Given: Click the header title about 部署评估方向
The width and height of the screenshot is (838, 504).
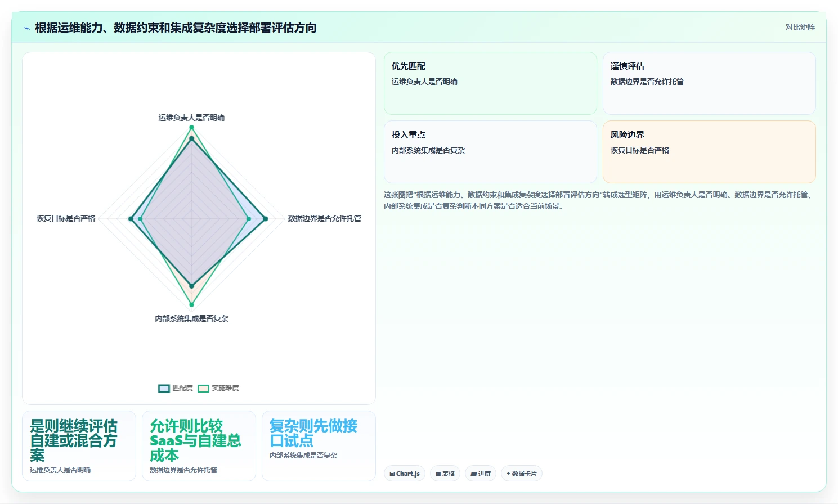Looking at the screenshot, I should click(176, 28).
